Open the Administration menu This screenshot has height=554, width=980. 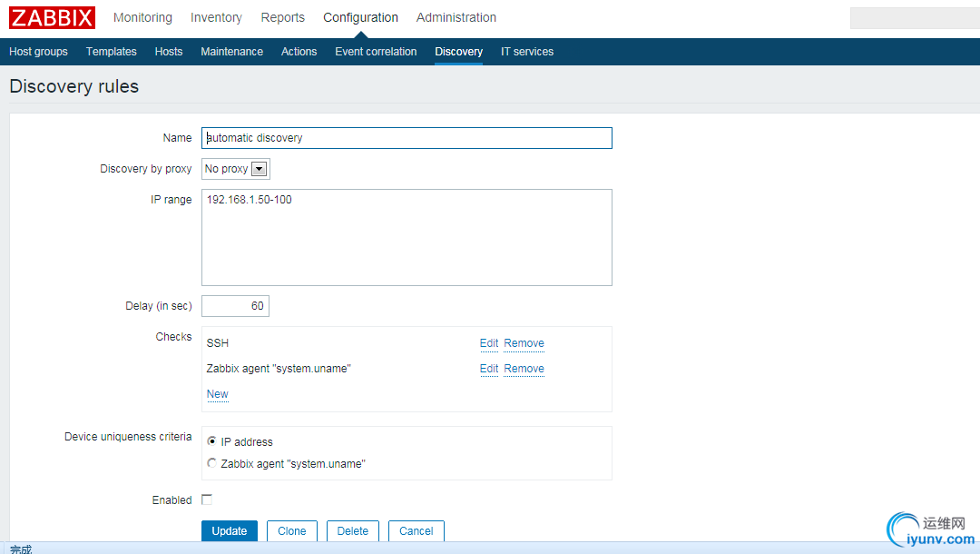click(x=456, y=17)
